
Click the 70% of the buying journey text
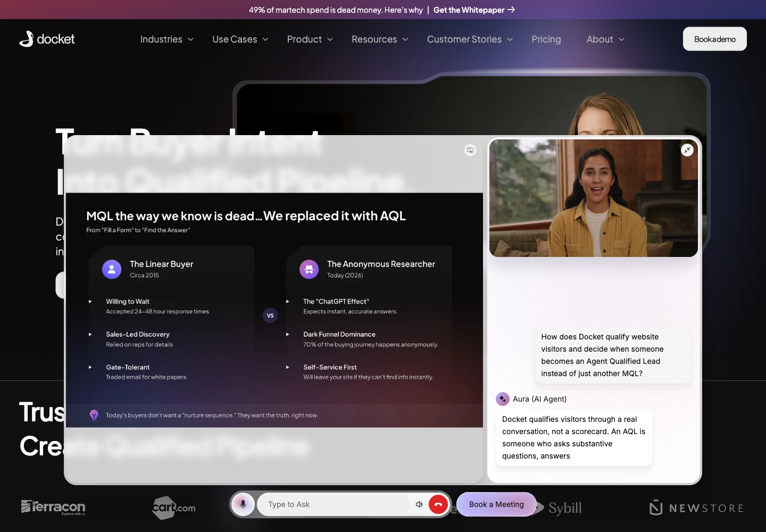point(371,345)
